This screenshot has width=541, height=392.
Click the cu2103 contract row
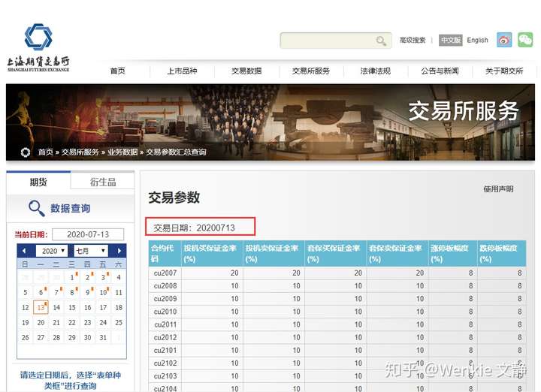(337, 375)
